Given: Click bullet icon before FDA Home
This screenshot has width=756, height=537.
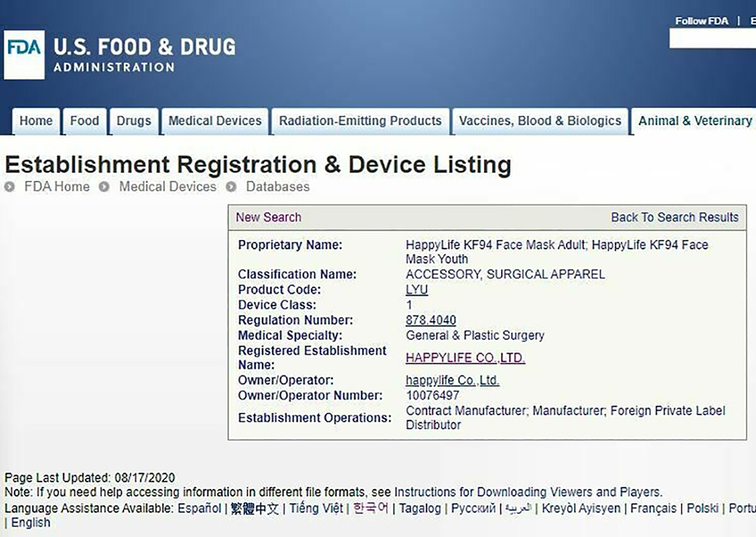Looking at the screenshot, I should [9, 187].
